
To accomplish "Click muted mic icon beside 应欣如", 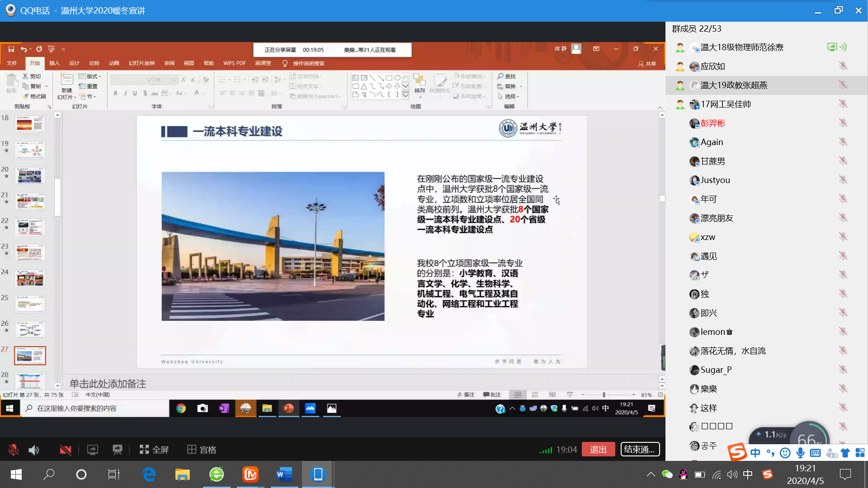I will click(843, 66).
